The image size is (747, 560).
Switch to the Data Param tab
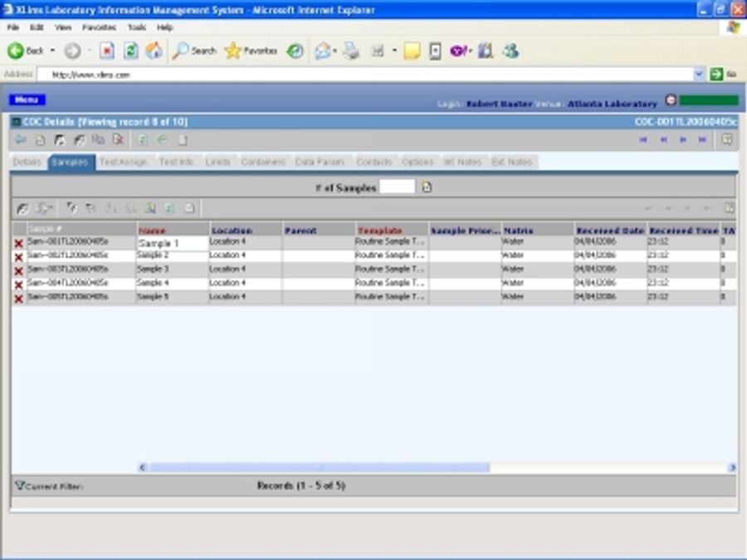320,162
